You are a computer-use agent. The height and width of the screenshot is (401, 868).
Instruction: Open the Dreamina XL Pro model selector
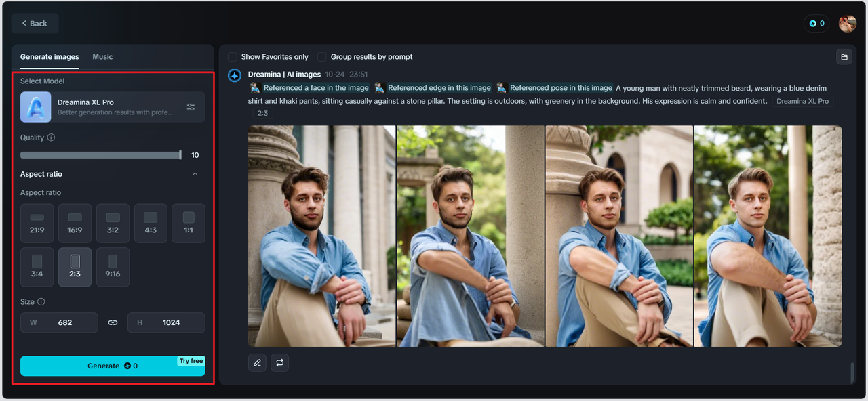(113, 107)
